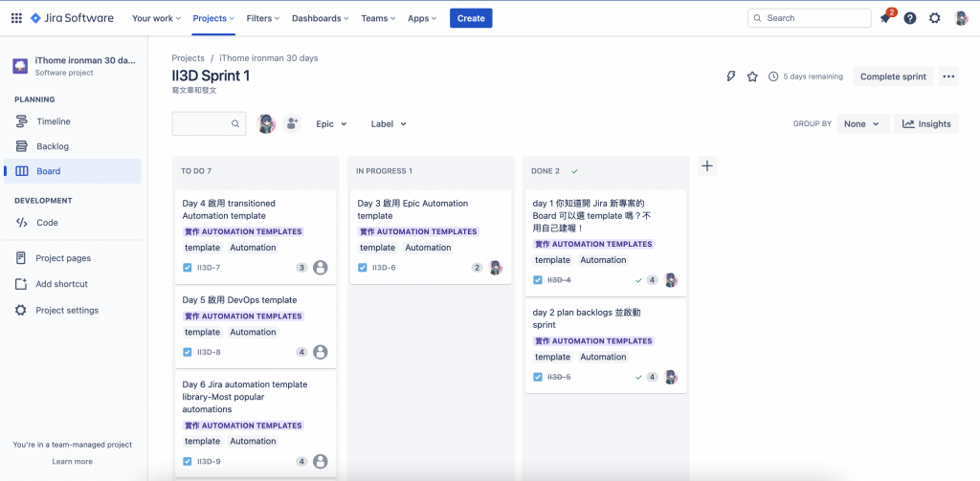
Task: Open Project pages in sidebar
Action: (x=73, y=258)
